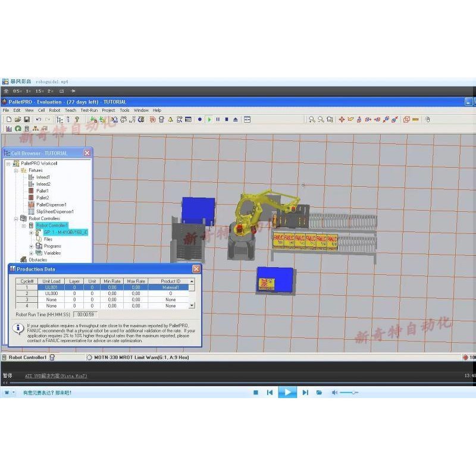Click the Eject/reset triangle toolbar icon
Image resolution: width=476 pixels, height=476 pixels.
pos(235,120)
